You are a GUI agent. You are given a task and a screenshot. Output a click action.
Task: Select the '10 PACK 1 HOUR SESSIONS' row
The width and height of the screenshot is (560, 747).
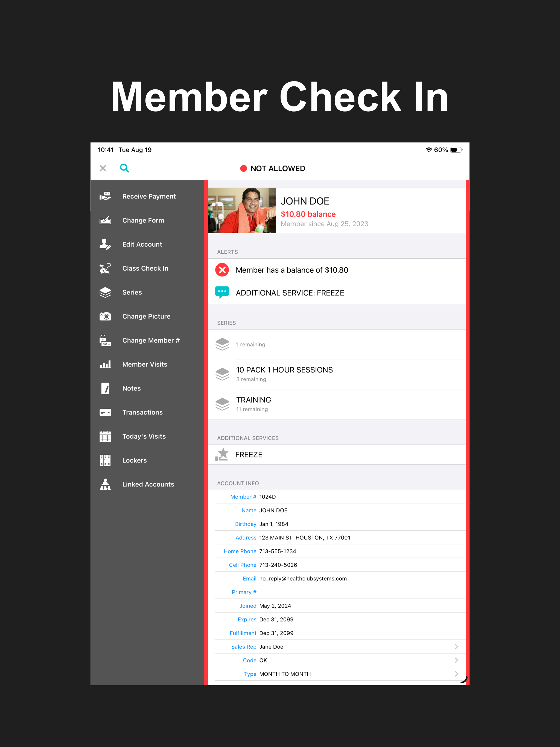tap(337, 374)
